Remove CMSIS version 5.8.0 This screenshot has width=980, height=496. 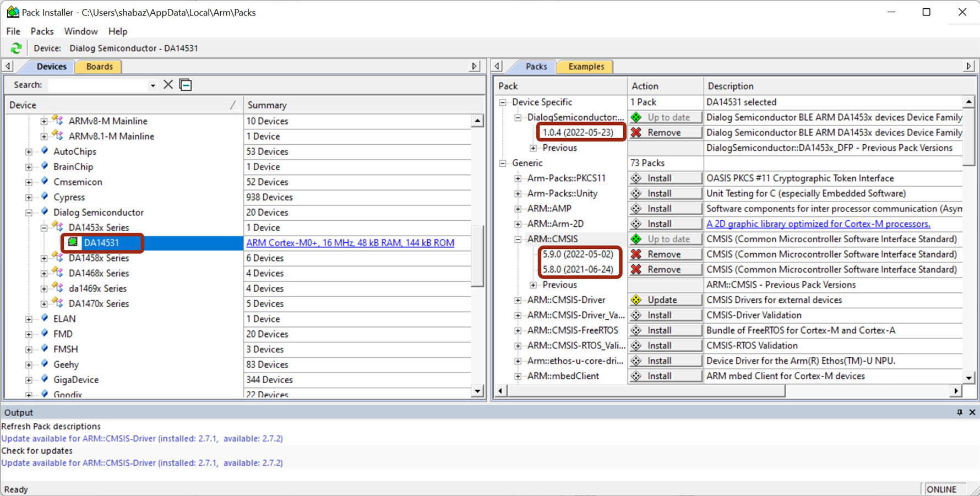tap(665, 270)
